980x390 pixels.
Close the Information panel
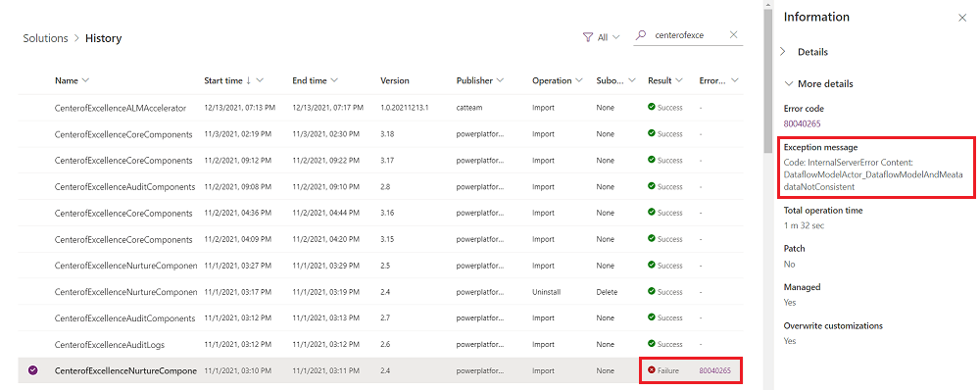tap(962, 18)
